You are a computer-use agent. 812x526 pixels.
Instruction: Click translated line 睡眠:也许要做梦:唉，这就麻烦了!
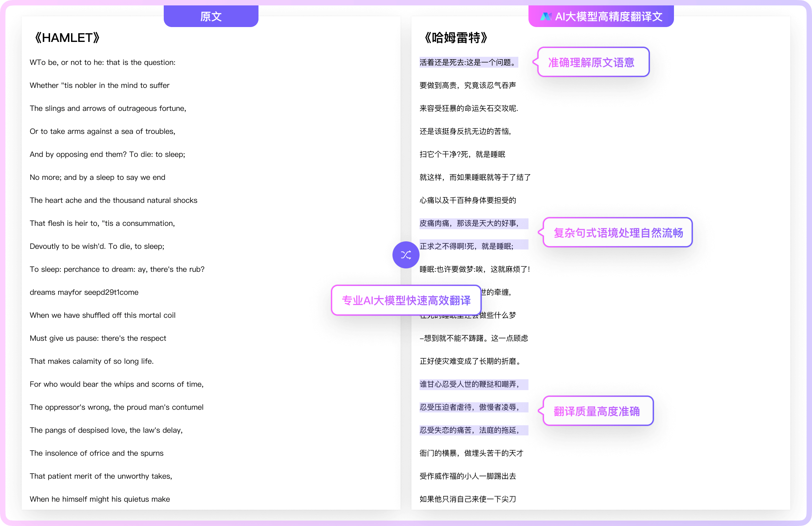475,269
